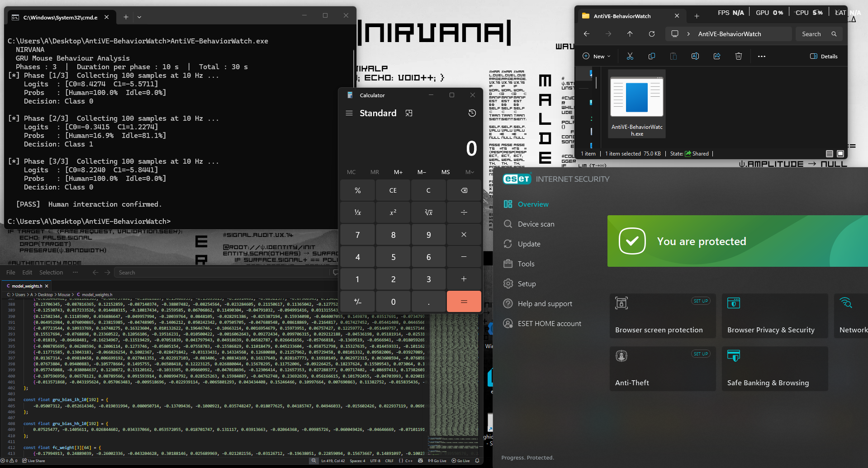Screen dimensions: 868x468
Task: Open the Calculator navigation hamburger menu
Action: tap(349, 113)
